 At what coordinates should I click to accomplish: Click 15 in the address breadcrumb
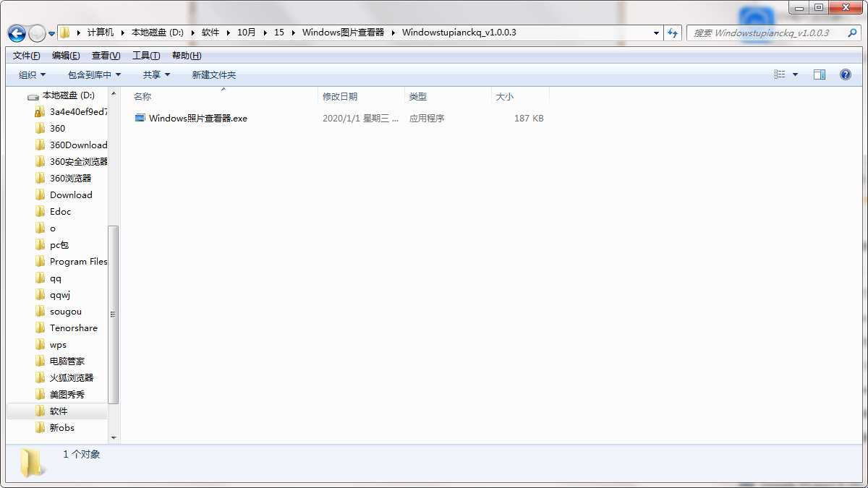pos(279,33)
